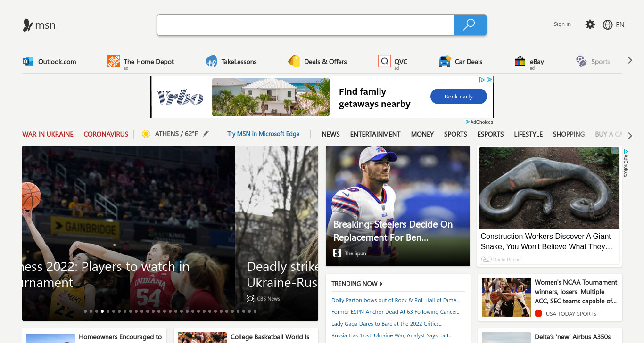This screenshot has width=644, height=343.
Task: Click the Sports balls icon
Action: point(581,61)
